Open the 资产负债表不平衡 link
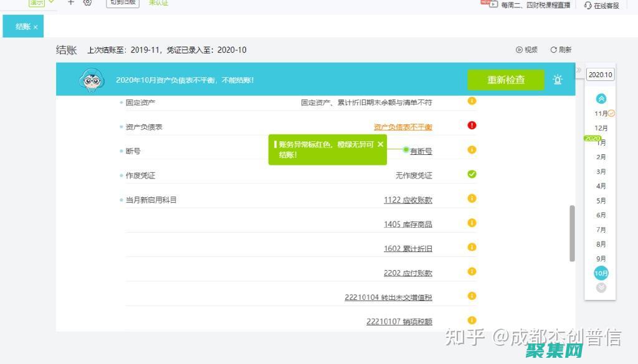638x364 pixels. coord(402,126)
